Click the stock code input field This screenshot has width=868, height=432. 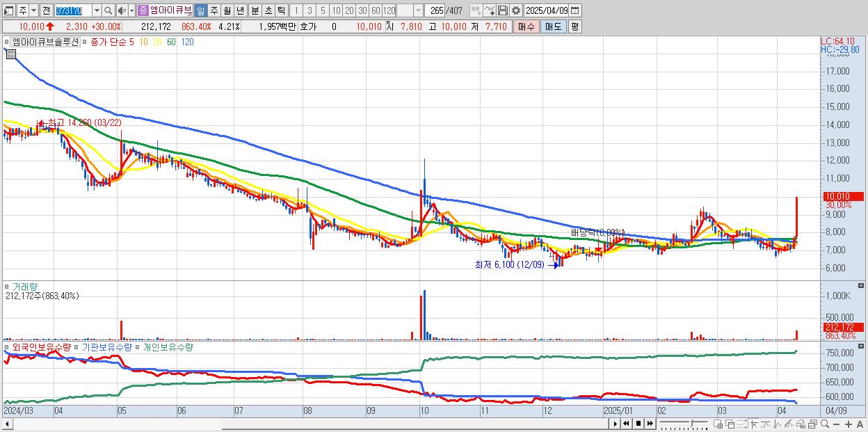[x=74, y=10]
